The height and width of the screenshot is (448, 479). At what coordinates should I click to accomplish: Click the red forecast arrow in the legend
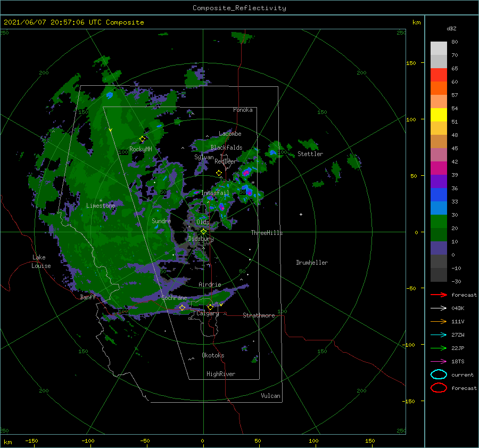[439, 295]
